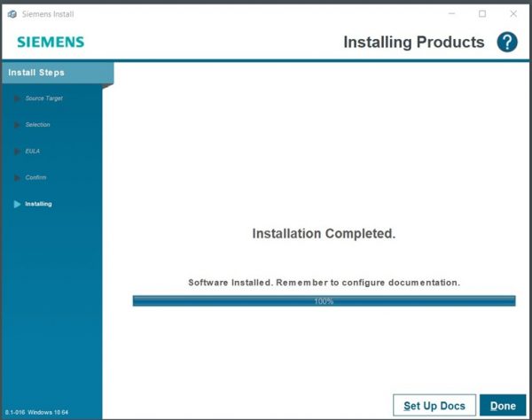This screenshot has height=420, width=532.
Task: Click the Installing Products heading
Action: click(414, 43)
